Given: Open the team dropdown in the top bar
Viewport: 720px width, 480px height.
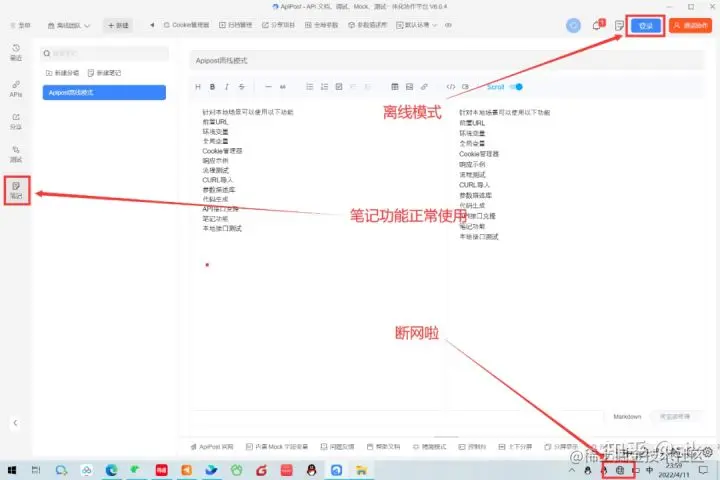Looking at the screenshot, I should click(69, 25).
